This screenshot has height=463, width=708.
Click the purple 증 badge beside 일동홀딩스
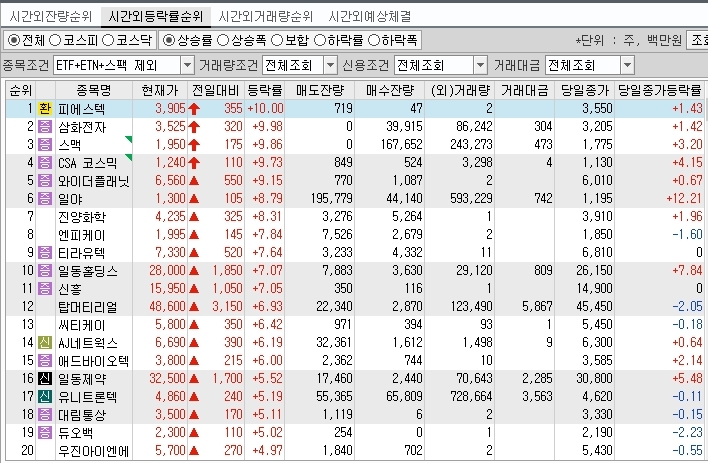(x=45, y=271)
